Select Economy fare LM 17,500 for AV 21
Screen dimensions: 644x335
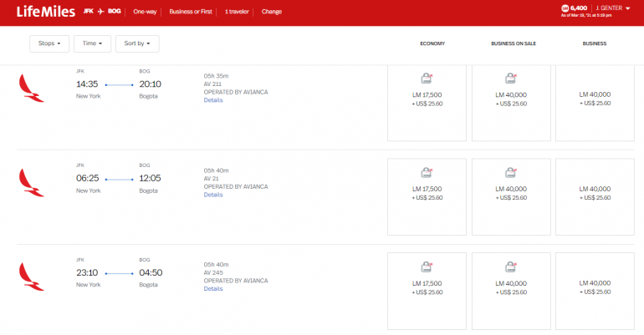pyautogui.click(x=427, y=193)
